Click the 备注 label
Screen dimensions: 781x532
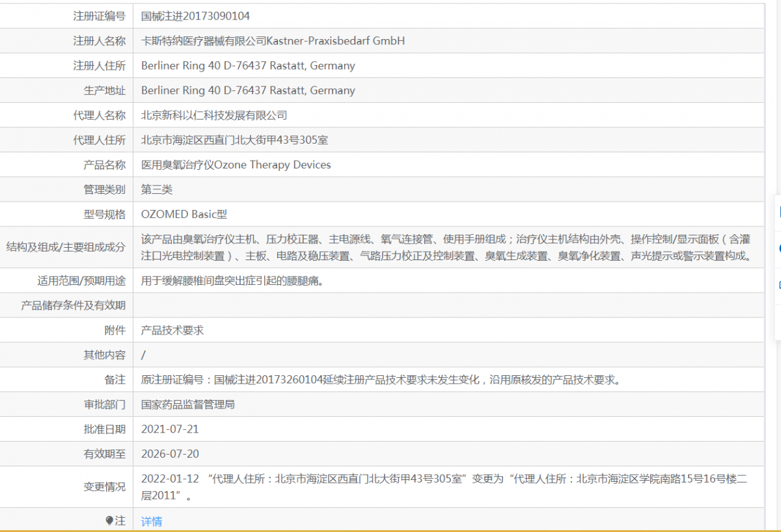click(115, 380)
